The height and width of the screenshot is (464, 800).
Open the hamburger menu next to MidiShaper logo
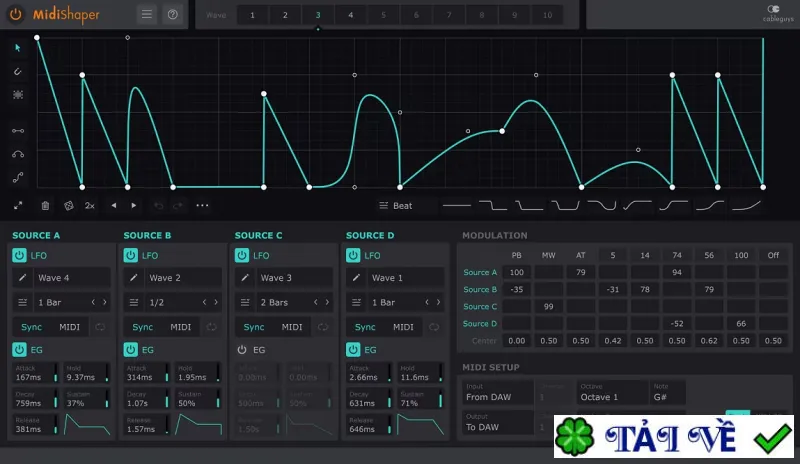point(146,14)
